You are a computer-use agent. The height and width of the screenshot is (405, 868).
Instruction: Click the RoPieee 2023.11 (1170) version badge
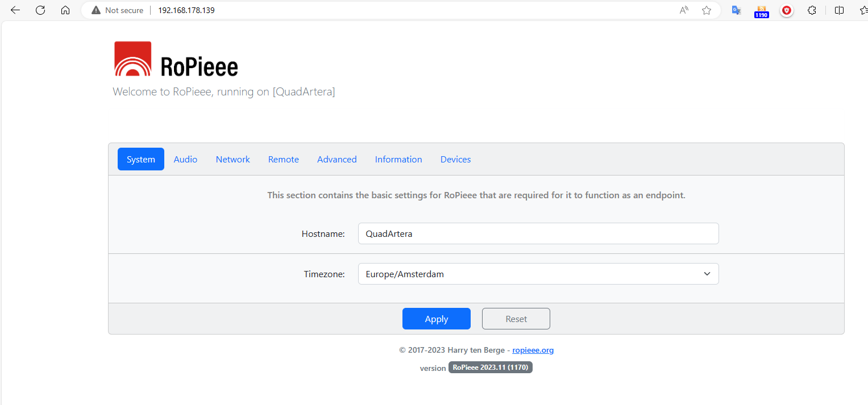pyautogui.click(x=491, y=368)
